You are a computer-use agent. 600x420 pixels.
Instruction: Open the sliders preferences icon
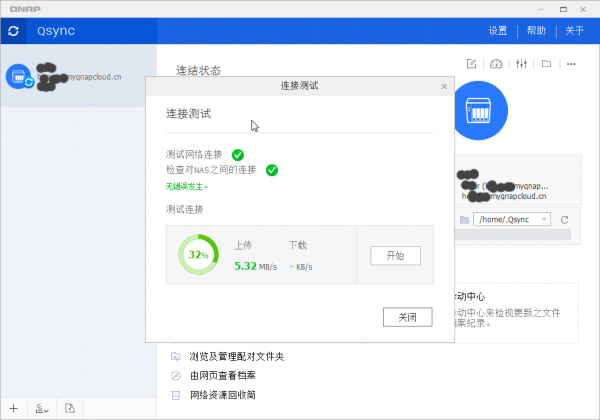521,64
